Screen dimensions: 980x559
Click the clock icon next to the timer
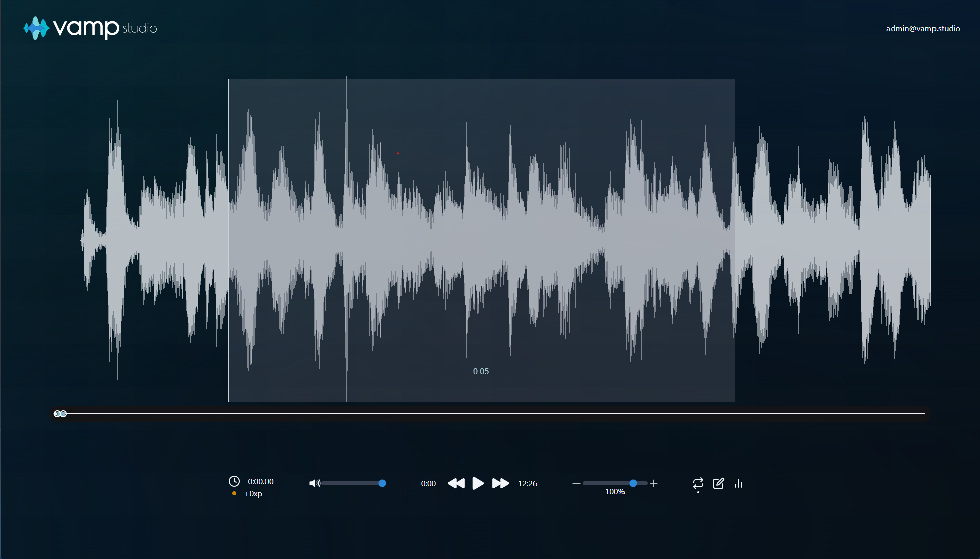tap(234, 481)
